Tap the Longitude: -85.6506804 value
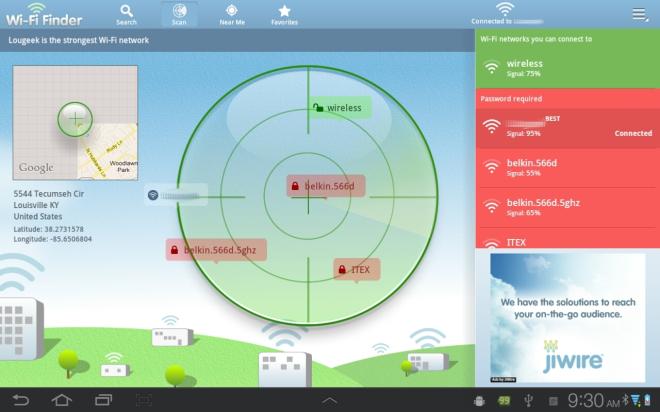This screenshot has width=660, height=412. (53, 239)
